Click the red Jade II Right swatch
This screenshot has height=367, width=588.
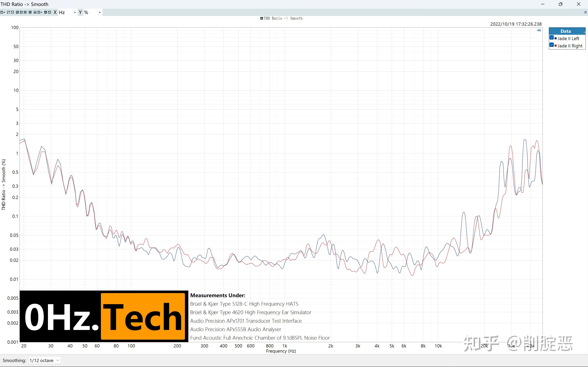(x=556, y=46)
